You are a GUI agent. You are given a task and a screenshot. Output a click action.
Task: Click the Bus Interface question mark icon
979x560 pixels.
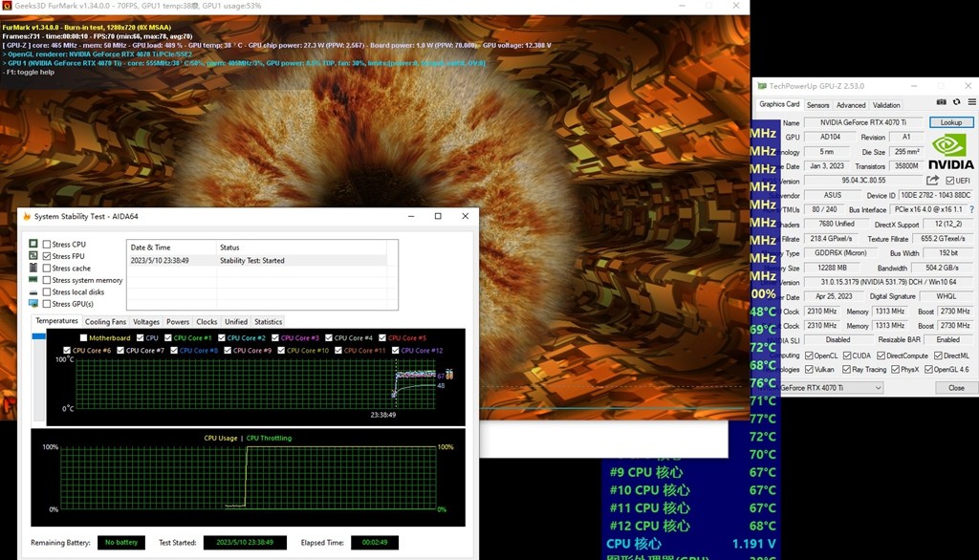(971, 209)
